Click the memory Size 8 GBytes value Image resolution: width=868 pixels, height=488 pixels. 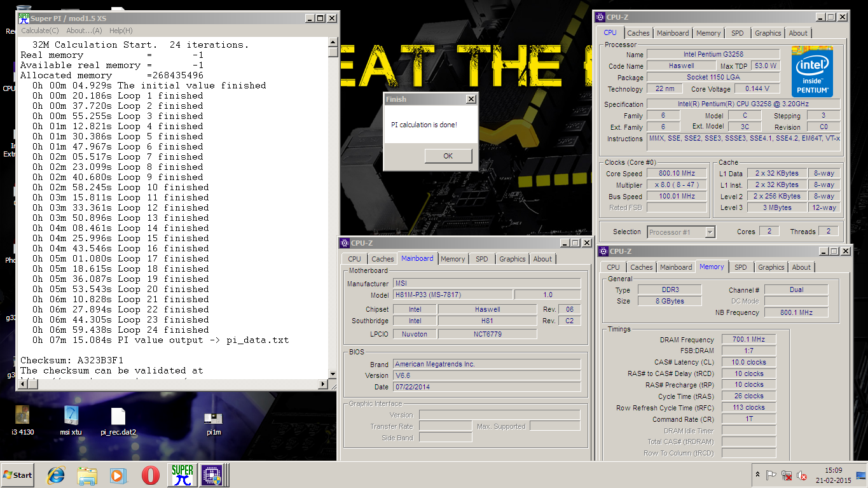tap(670, 301)
